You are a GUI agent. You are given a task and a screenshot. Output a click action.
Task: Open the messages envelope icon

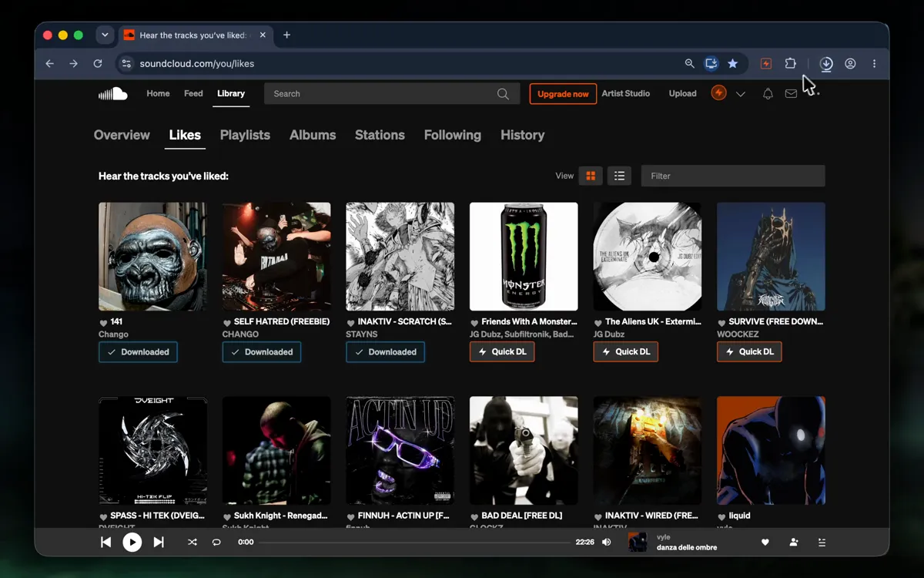coord(791,94)
